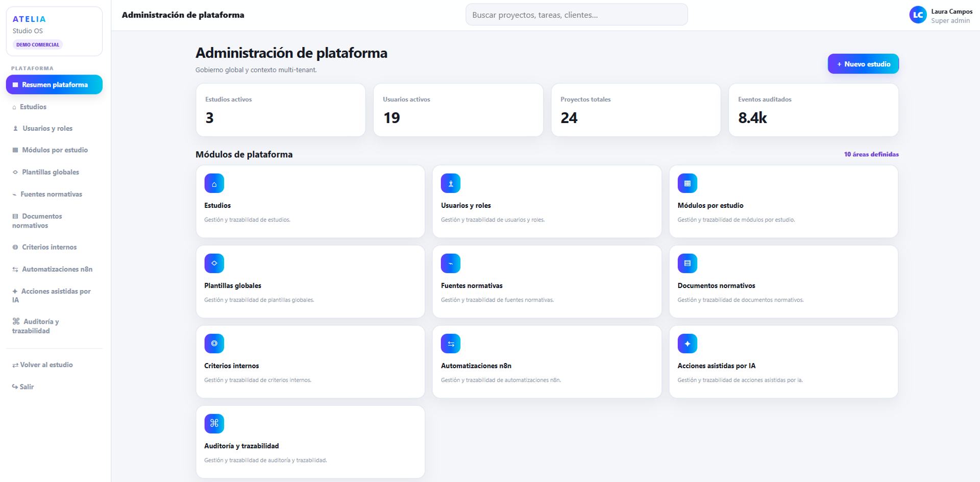Screen dimensions: 980x482
Task: Click the swap icon beside Automatizaciones n8n in sidebar
Action: click(x=15, y=270)
